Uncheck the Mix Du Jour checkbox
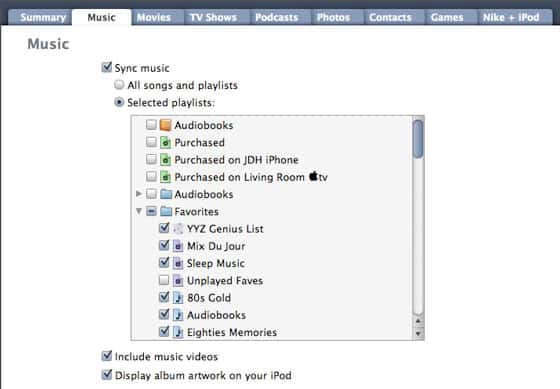560x389 pixels. coord(164,245)
